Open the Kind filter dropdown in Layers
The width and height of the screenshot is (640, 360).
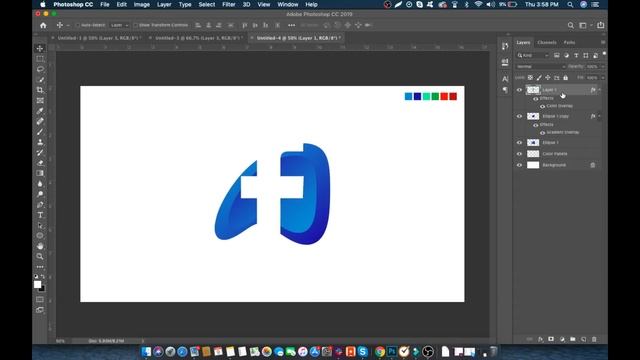tap(533, 56)
